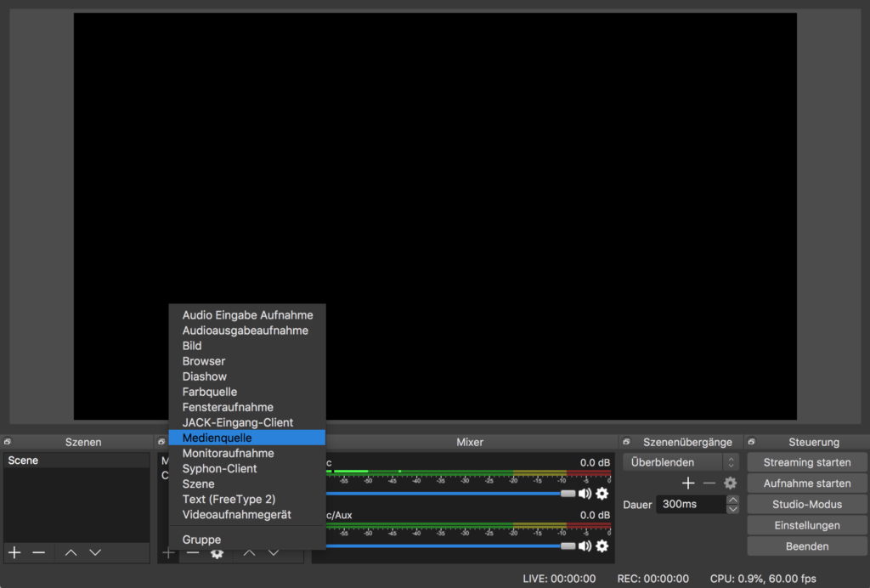870x588 pixels.
Task: Add a Videoaufnahmegerät source
Action: [247, 515]
